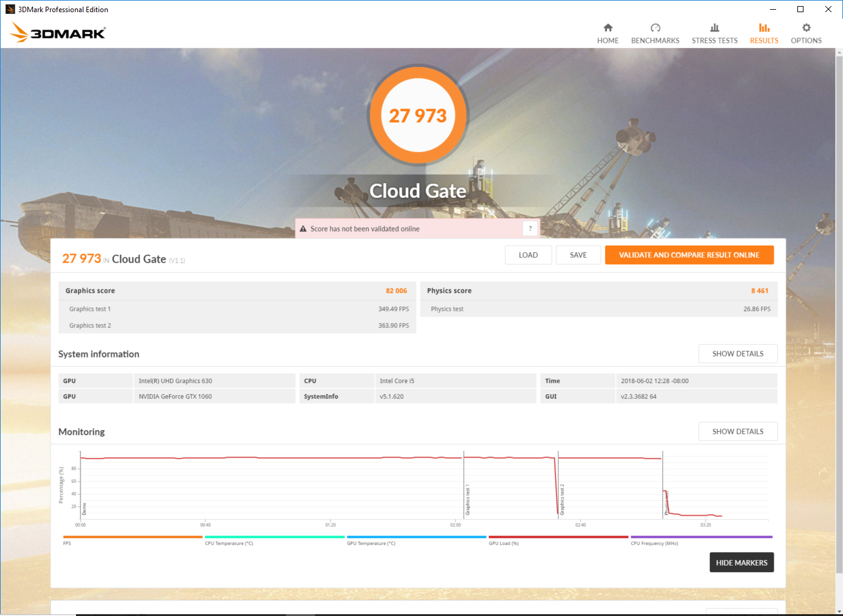Select the Results bar-chart icon

pyautogui.click(x=764, y=27)
